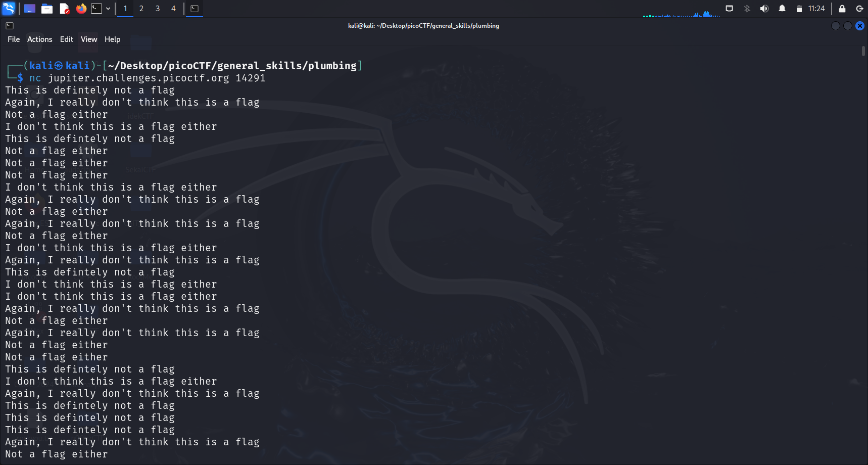Click the show desktop panel icon
The height and width of the screenshot is (465, 868).
tap(30, 9)
